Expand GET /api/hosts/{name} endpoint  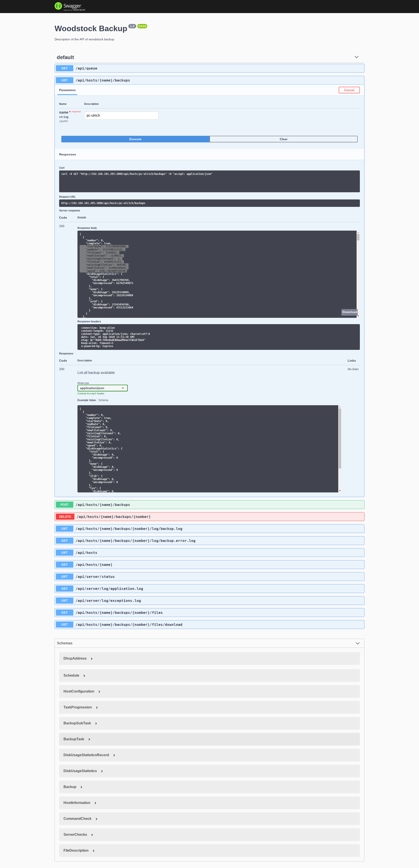pos(209,564)
